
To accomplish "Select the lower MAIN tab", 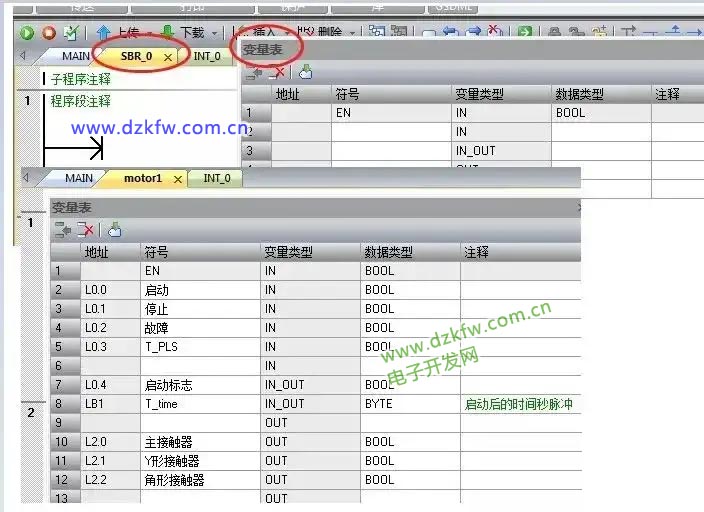I will click(79, 178).
